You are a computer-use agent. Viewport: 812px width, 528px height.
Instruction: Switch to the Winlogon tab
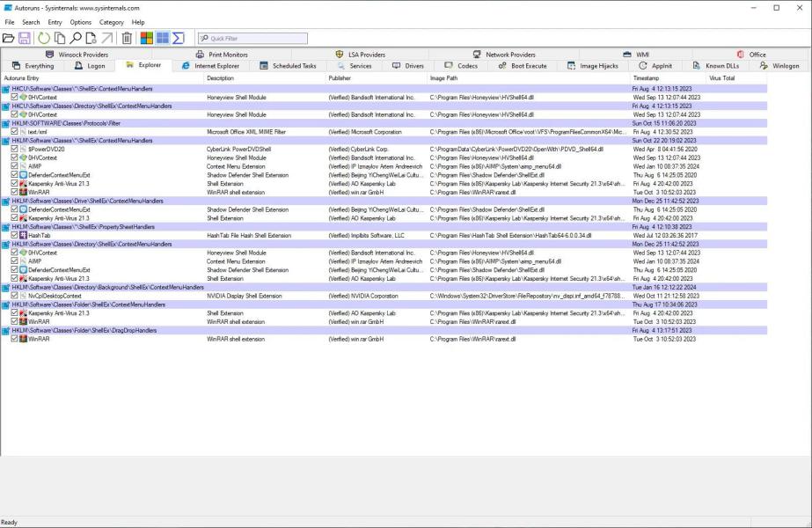(779, 66)
